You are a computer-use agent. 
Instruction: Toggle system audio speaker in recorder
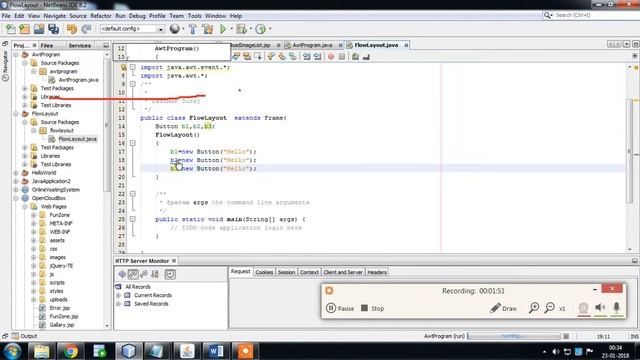pos(600,308)
